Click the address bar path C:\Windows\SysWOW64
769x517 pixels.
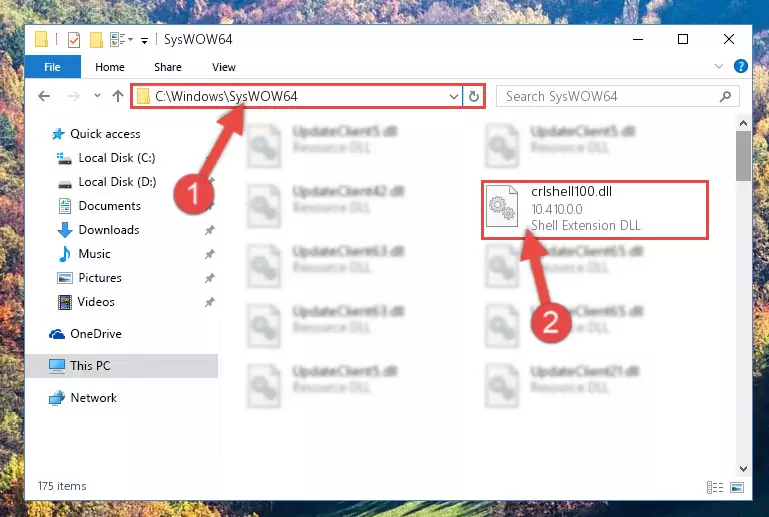(226, 96)
